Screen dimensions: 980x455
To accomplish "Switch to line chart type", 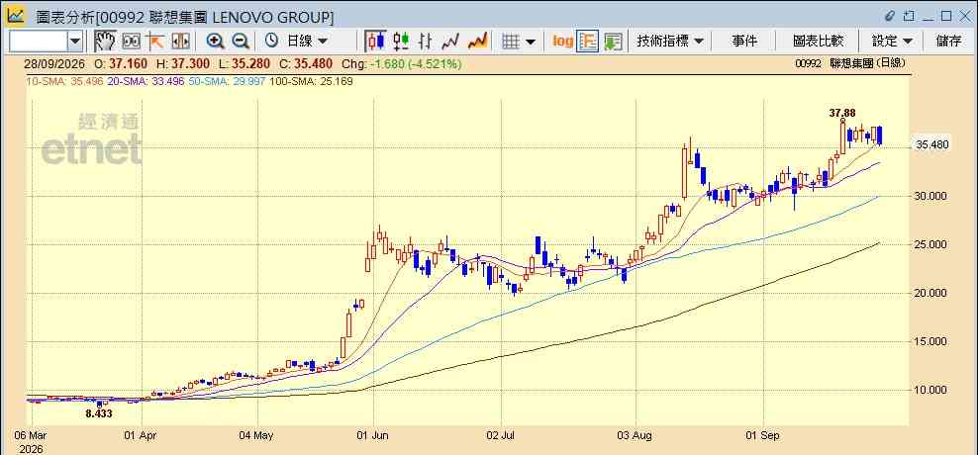I will [450, 42].
